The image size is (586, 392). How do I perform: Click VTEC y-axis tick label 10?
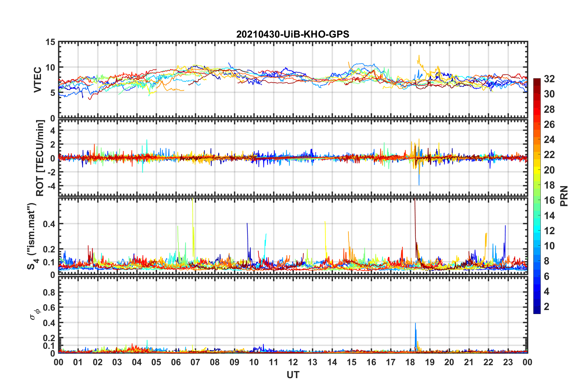(50, 67)
